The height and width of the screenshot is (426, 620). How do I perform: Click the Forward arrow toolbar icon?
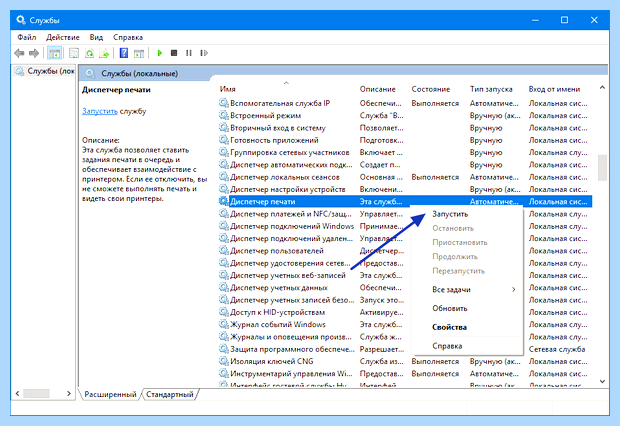[x=34, y=53]
